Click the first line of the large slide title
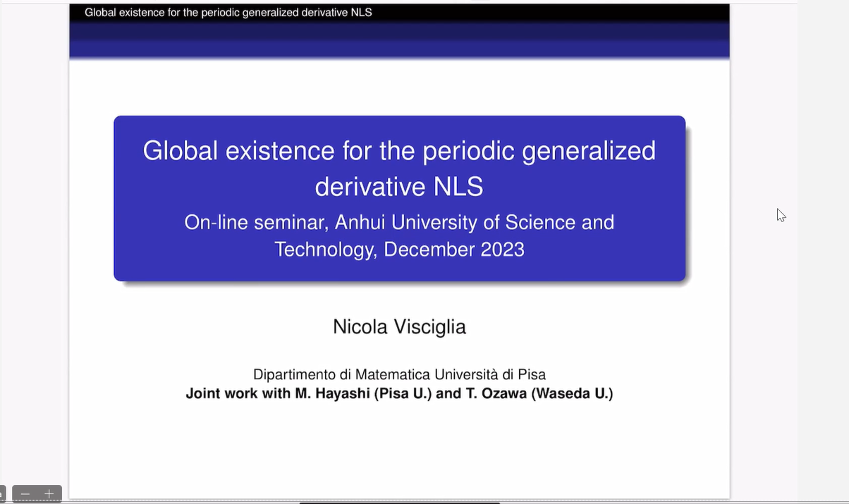849x504 pixels. [399, 151]
